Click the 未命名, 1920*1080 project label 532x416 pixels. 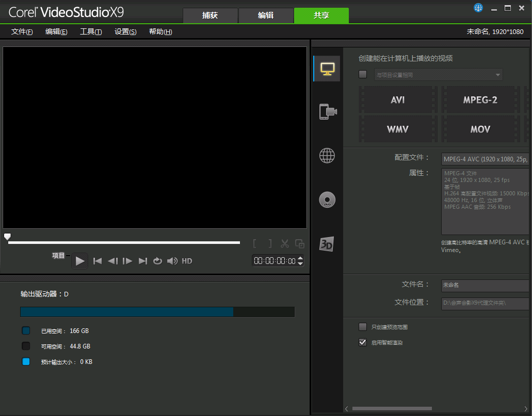[x=495, y=31]
